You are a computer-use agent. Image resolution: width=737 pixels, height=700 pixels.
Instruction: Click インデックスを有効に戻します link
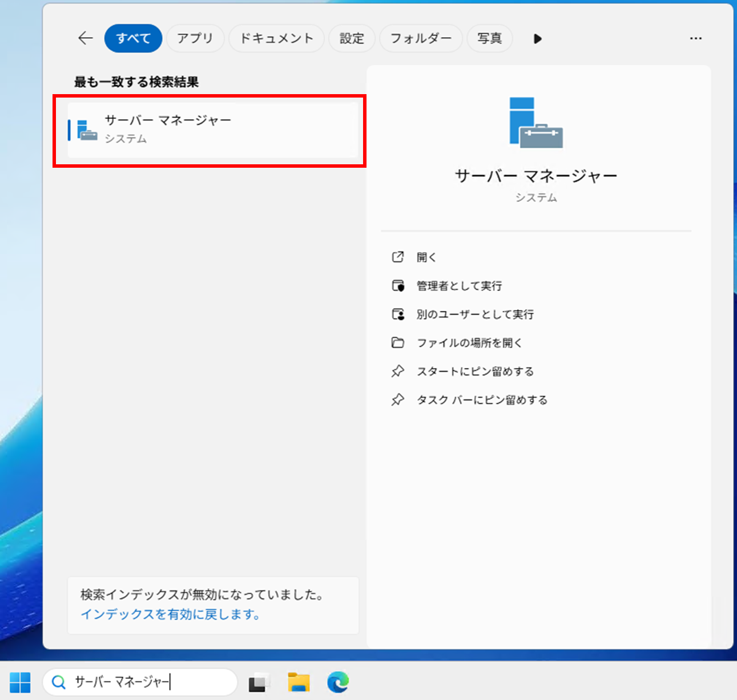[x=171, y=614]
